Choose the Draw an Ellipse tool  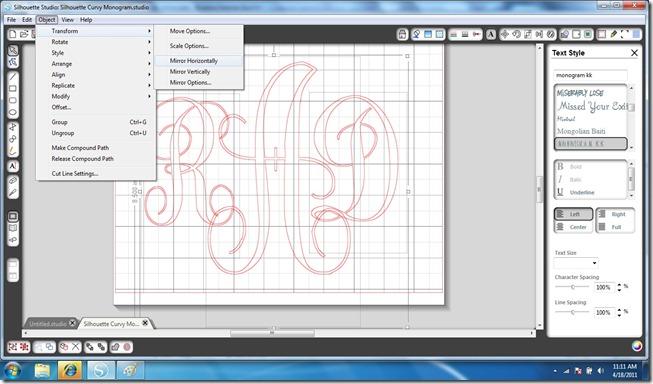tap(13, 112)
